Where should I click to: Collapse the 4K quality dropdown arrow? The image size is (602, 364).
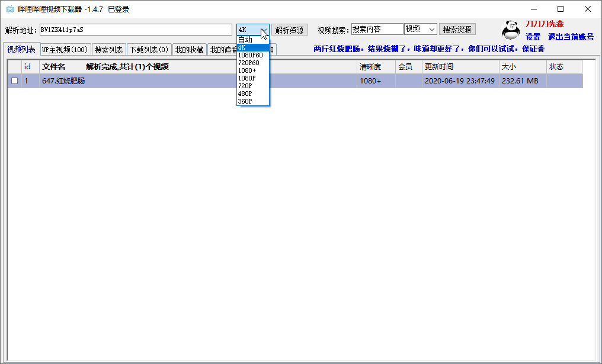[264, 30]
